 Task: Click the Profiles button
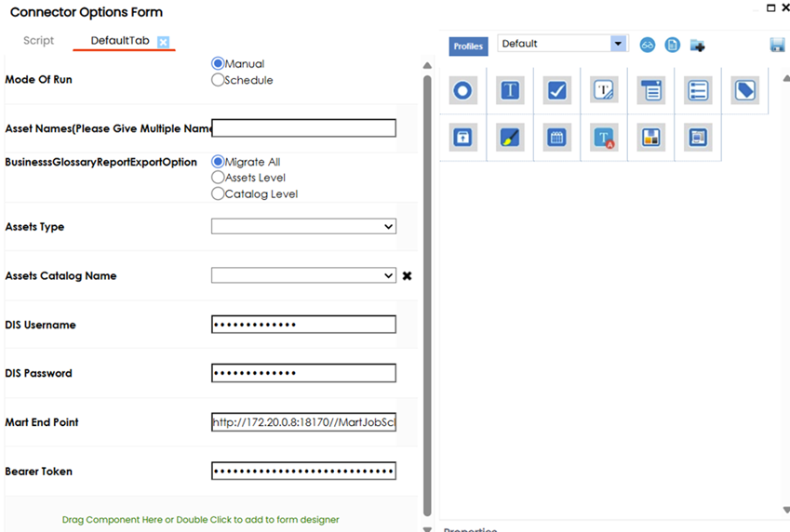(468, 46)
